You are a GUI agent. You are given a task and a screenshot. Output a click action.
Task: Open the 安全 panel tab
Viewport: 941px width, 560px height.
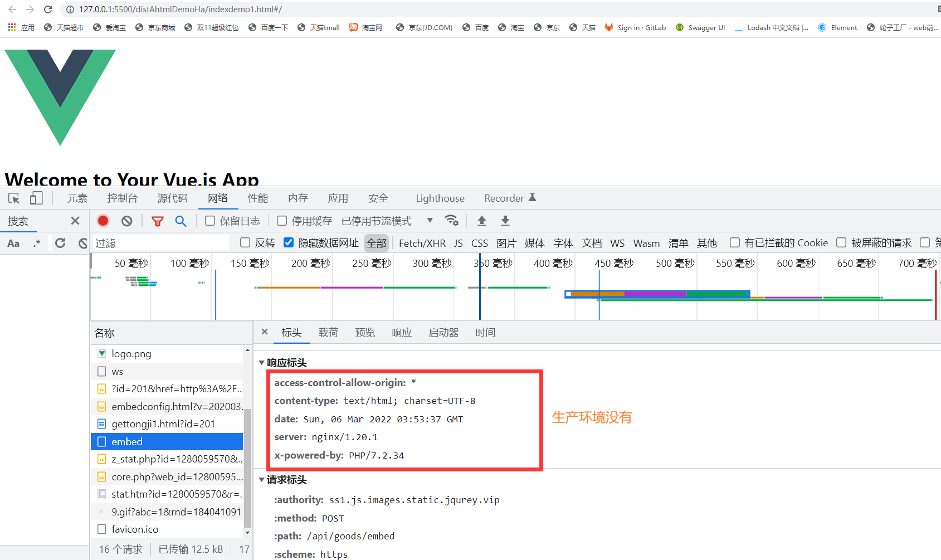click(378, 198)
